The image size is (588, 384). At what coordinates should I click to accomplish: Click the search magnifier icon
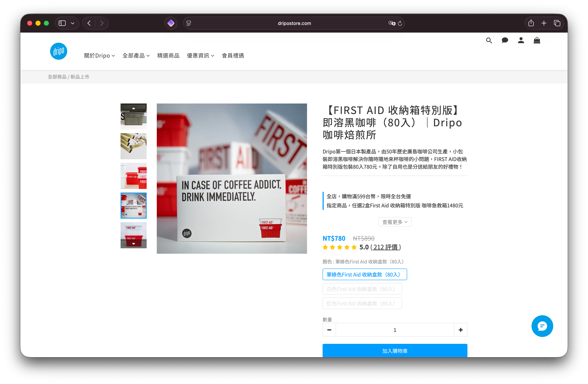coord(489,41)
